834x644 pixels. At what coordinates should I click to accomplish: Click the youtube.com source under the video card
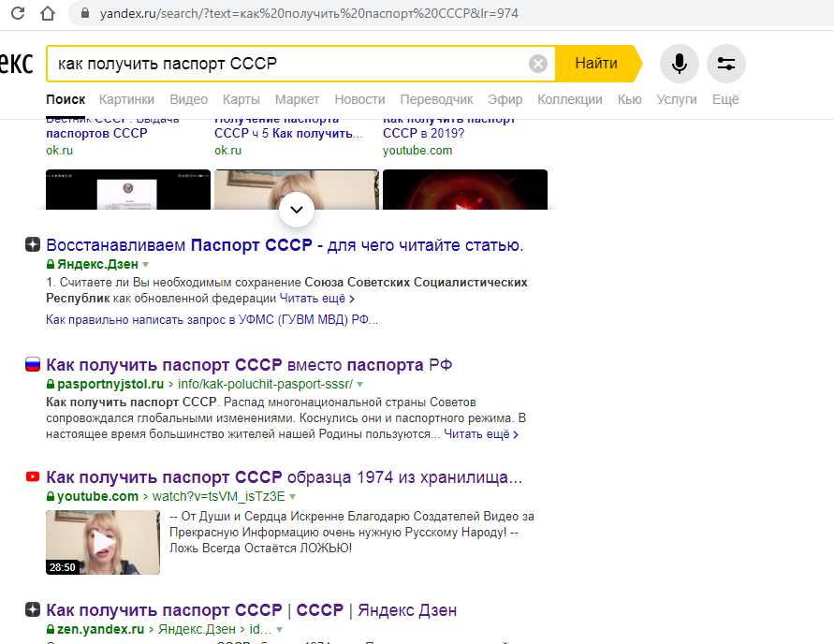tap(417, 151)
